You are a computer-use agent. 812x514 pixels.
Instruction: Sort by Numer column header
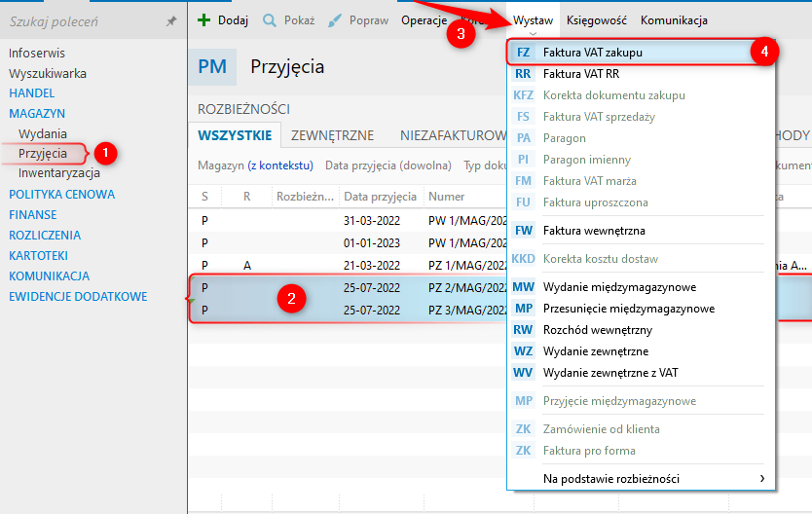pos(446,197)
